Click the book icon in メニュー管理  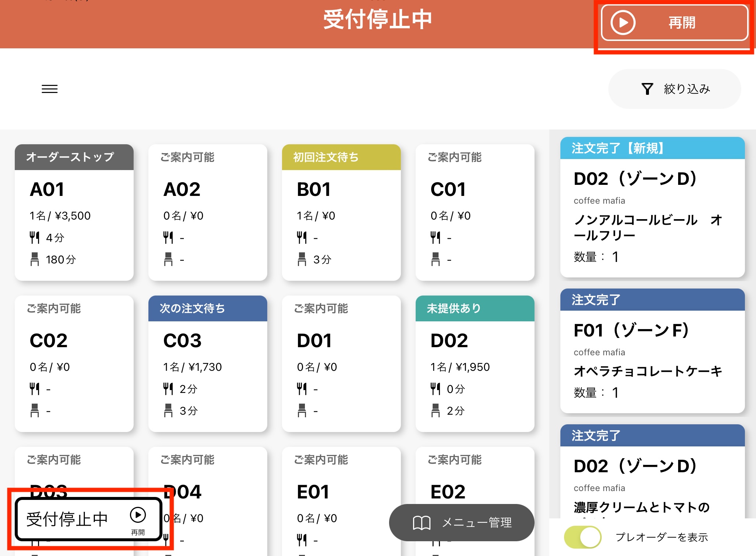[x=422, y=522]
